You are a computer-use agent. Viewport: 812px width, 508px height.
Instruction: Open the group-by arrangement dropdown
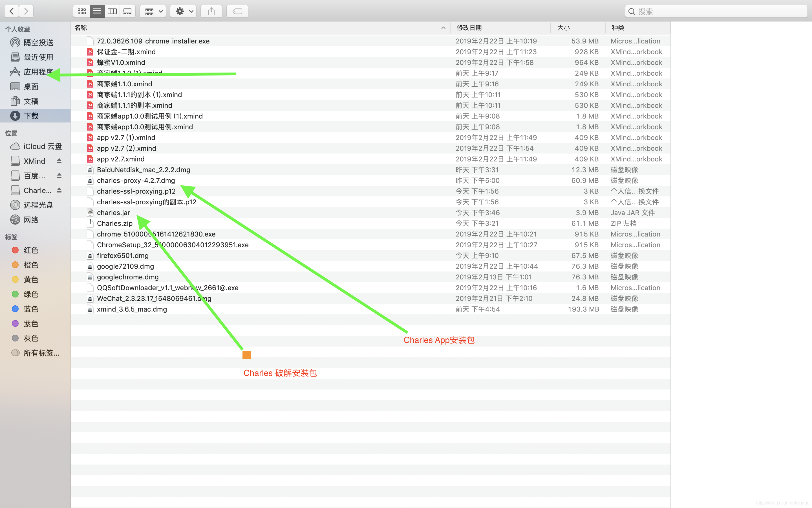tap(153, 11)
